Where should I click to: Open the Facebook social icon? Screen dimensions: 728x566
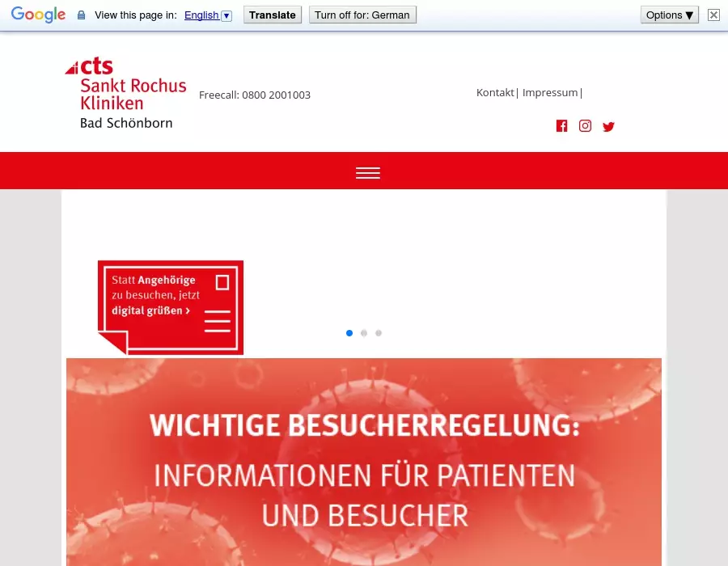561,125
